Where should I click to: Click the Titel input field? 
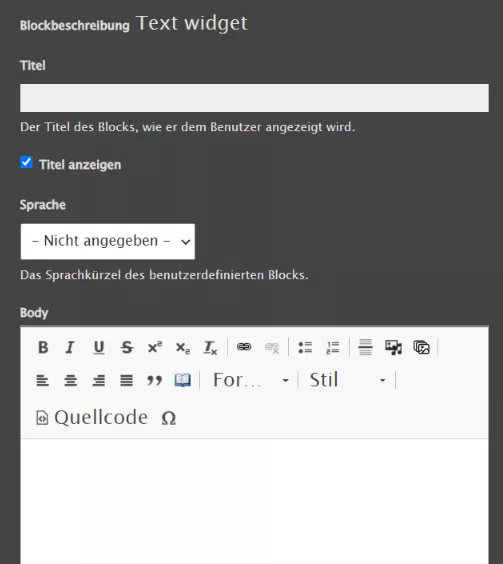(254, 98)
